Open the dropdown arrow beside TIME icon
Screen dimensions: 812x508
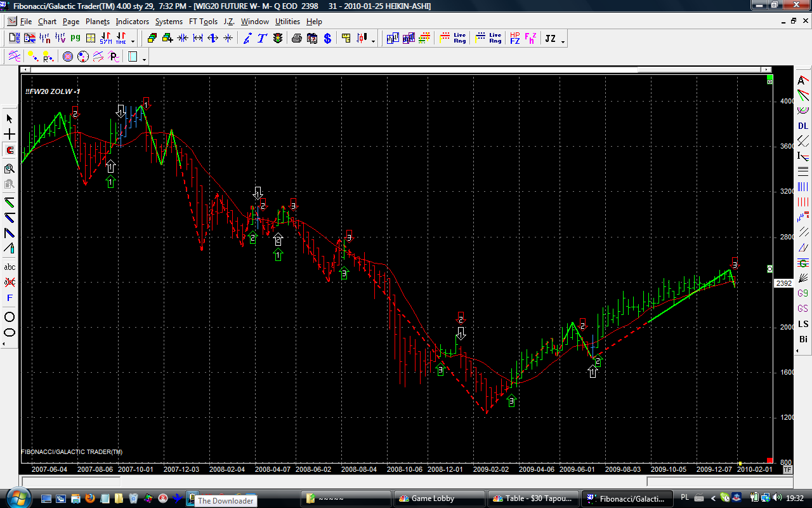tap(133, 41)
